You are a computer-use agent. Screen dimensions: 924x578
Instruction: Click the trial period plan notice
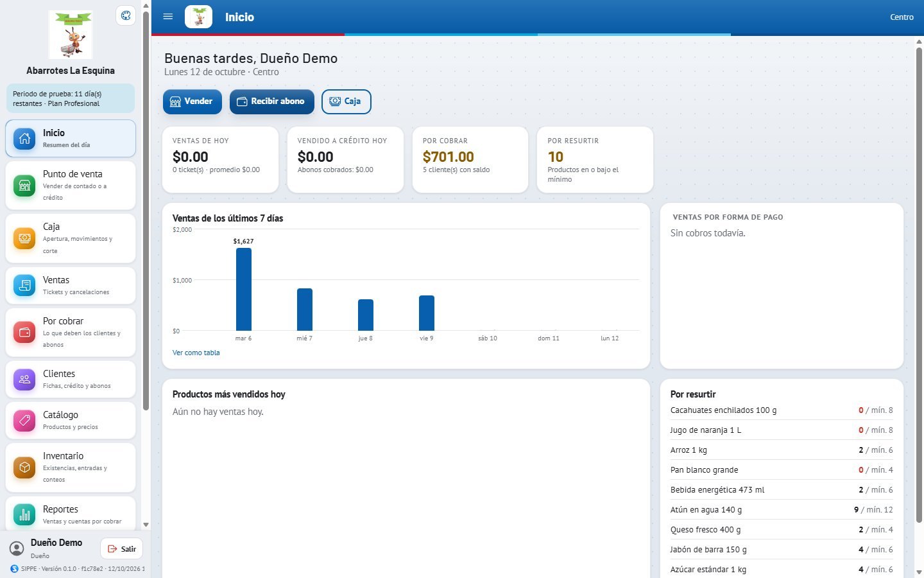pos(71,98)
